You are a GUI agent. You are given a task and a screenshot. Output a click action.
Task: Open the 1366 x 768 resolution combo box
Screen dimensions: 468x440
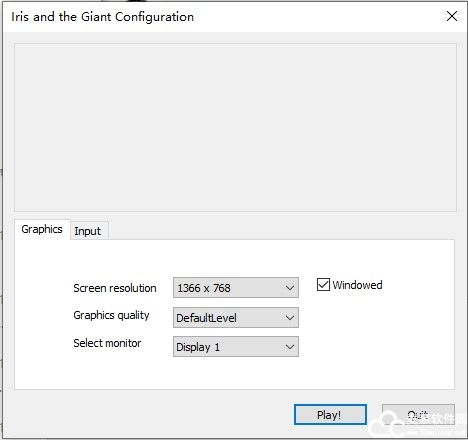tap(236, 288)
